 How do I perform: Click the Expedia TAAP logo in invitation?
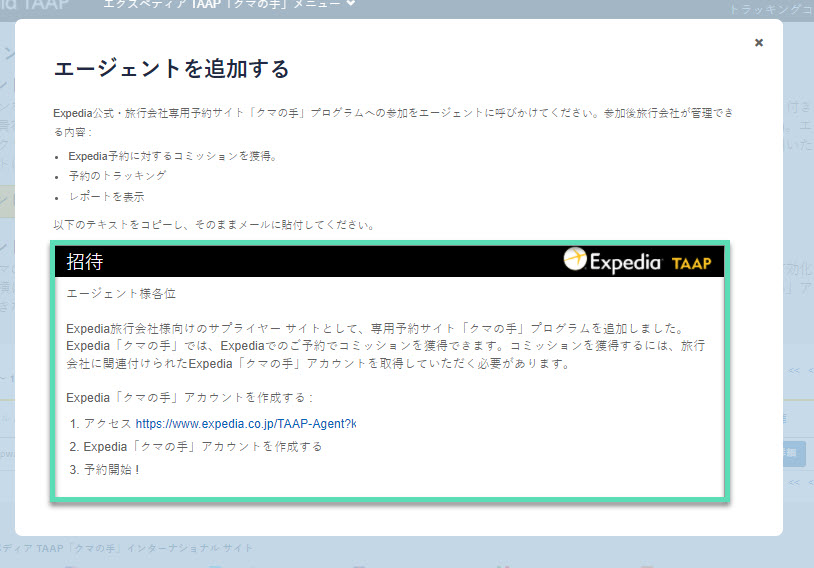point(637,260)
